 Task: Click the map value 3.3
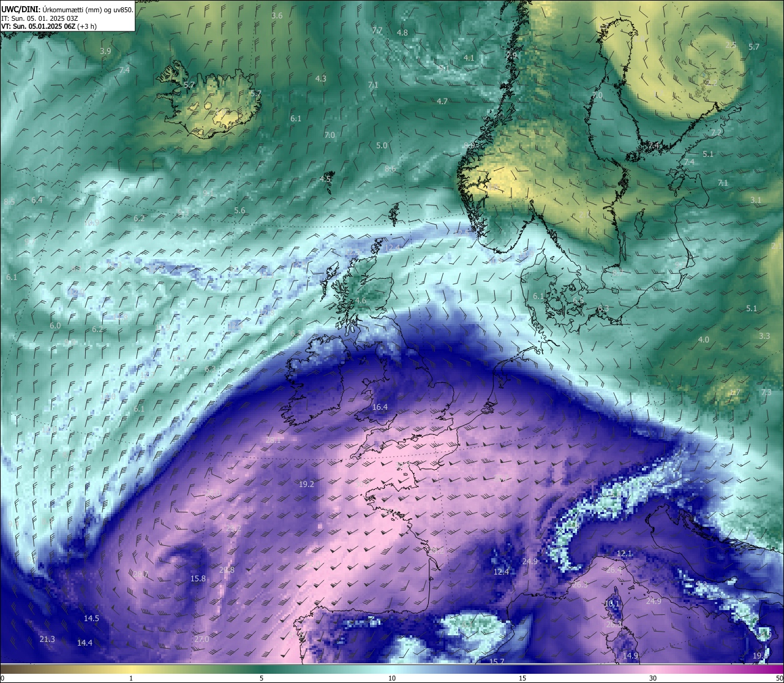(764, 336)
